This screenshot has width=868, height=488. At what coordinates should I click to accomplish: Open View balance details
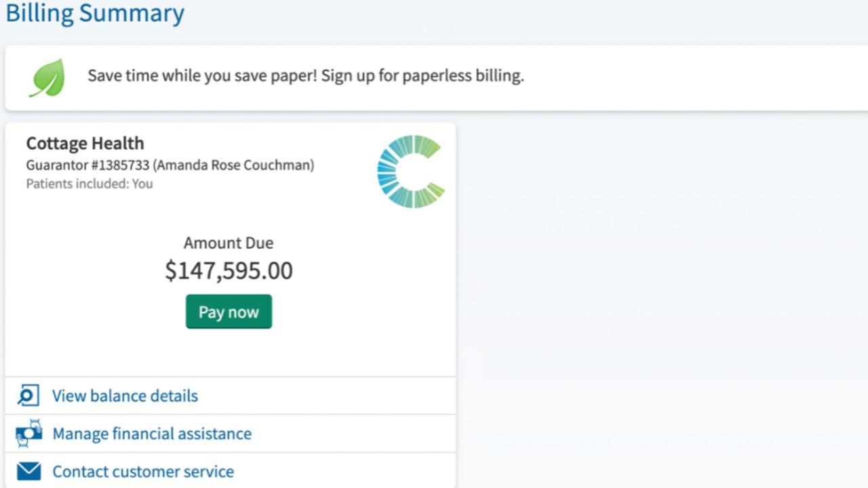[x=125, y=396]
